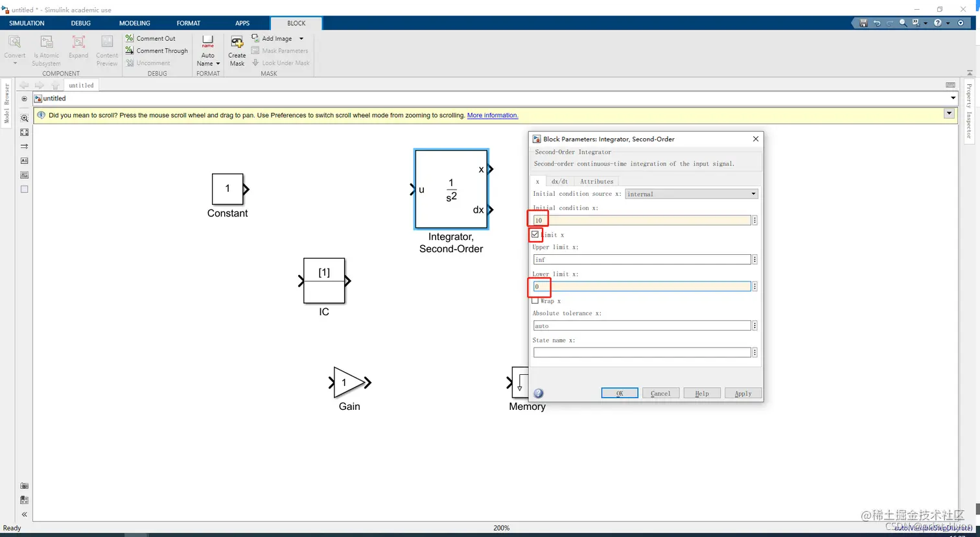Image resolution: width=980 pixels, height=537 pixels.
Task: Open the SIMULATION ribbon tab
Action: pyautogui.click(x=27, y=23)
